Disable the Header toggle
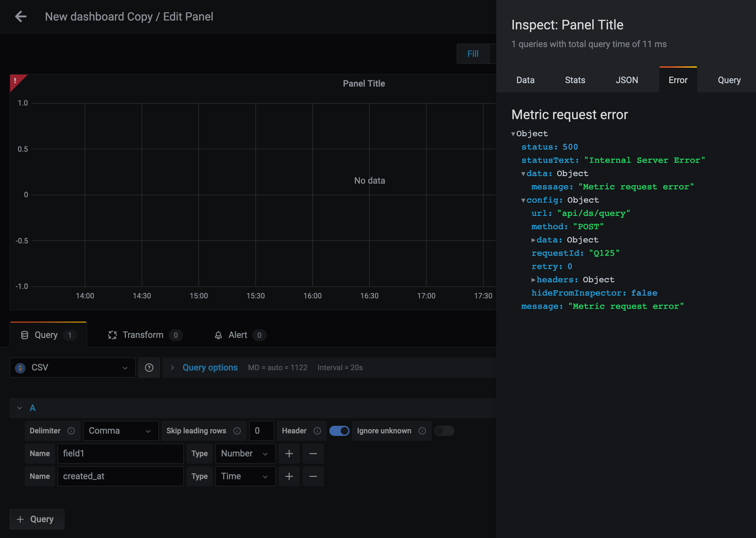 [339, 431]
